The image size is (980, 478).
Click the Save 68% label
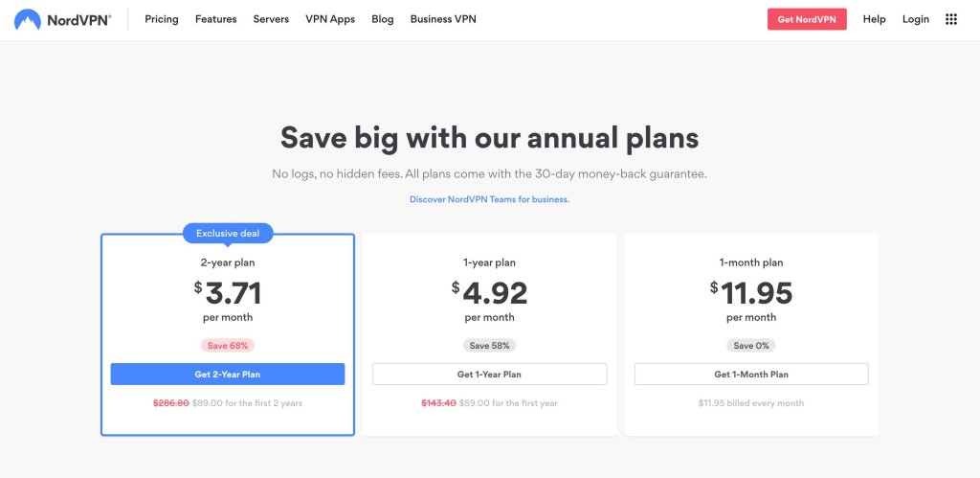pos(228,346)
